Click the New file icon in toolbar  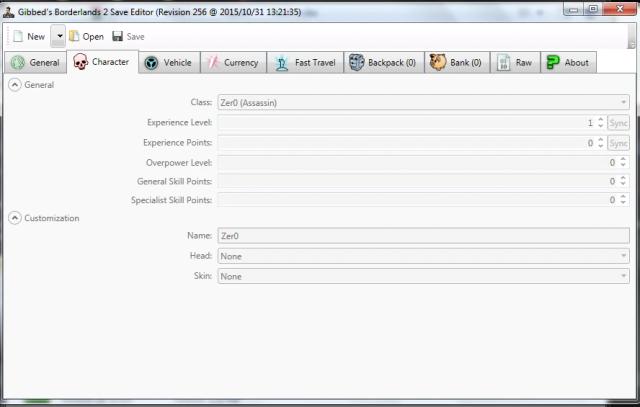coord(17,36)
